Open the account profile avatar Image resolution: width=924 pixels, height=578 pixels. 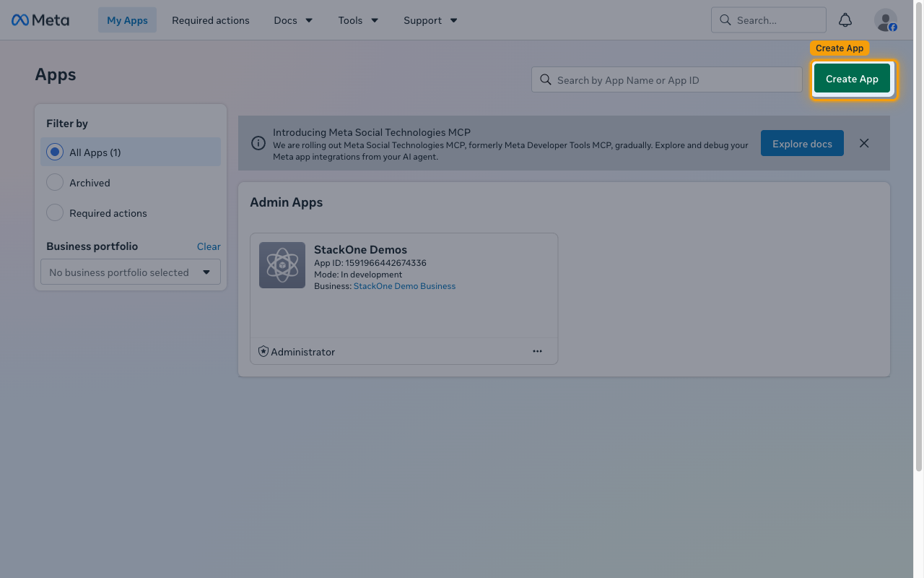point(886,20)
